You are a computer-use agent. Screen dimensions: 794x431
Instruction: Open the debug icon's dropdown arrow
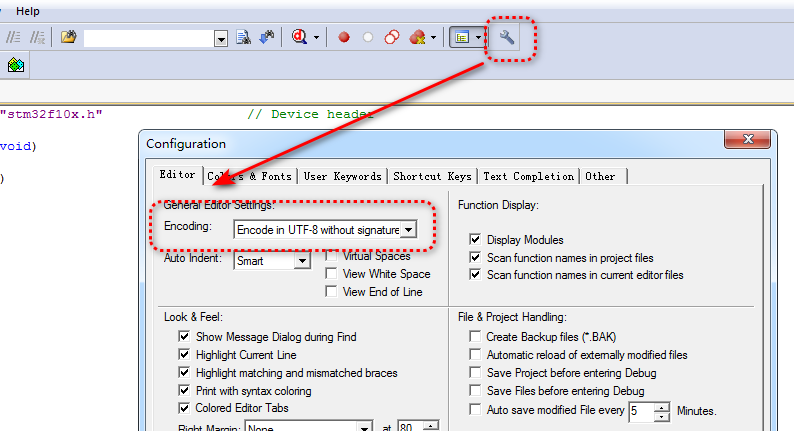[316, 37]
